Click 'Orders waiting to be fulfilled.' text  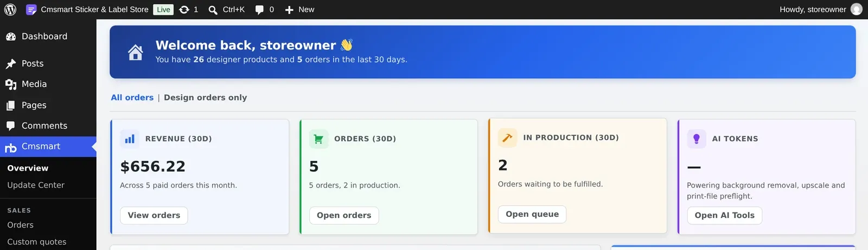click(551, 184)
